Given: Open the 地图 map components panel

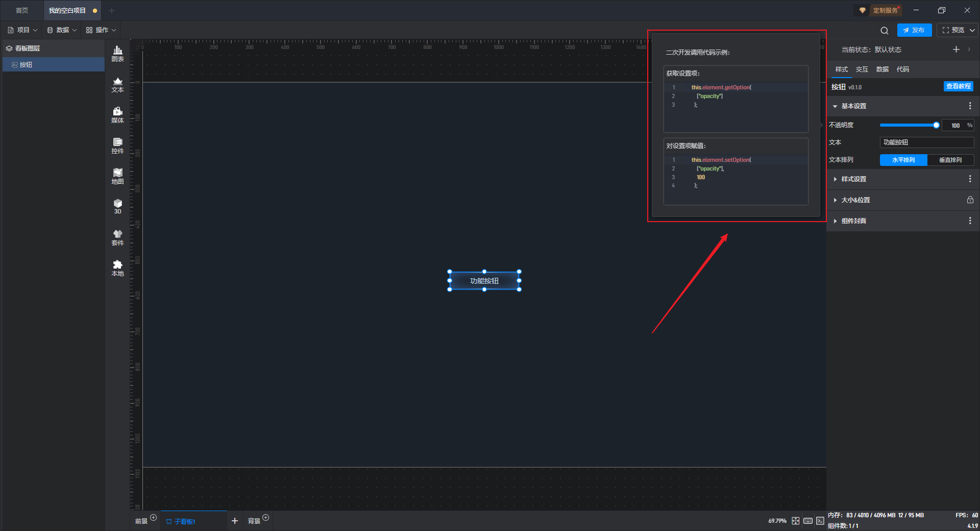Looking at the screenshot, I should coord(117,176).
